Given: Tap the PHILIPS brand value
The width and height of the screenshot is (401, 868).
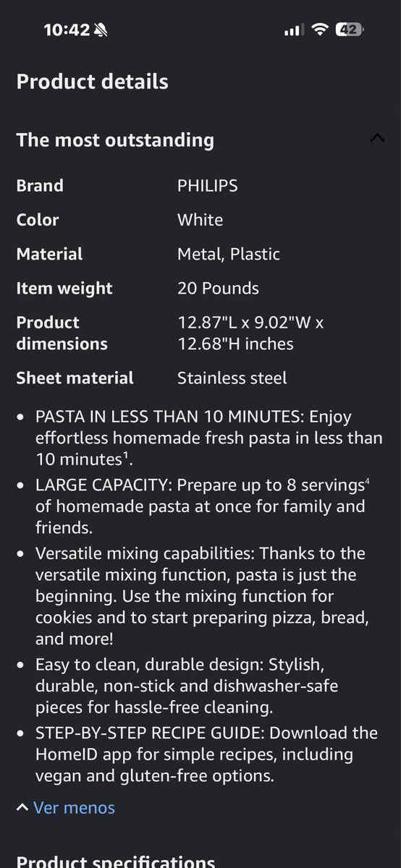Looking at the screenshot, I should (208, 185).
